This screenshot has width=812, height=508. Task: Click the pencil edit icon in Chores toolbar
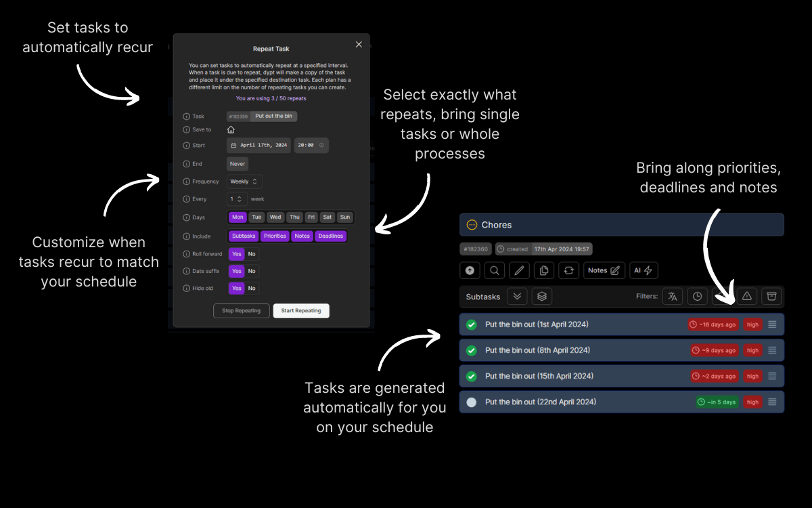click(x=520, y=270)
